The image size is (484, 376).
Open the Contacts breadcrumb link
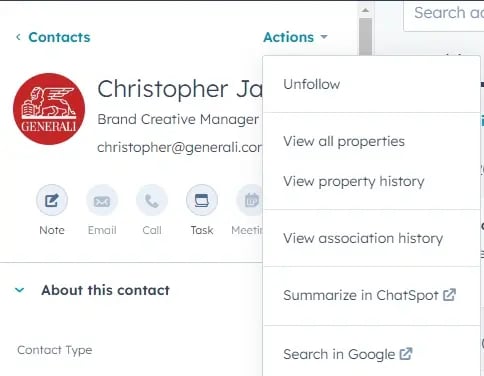tap(59, 37)
